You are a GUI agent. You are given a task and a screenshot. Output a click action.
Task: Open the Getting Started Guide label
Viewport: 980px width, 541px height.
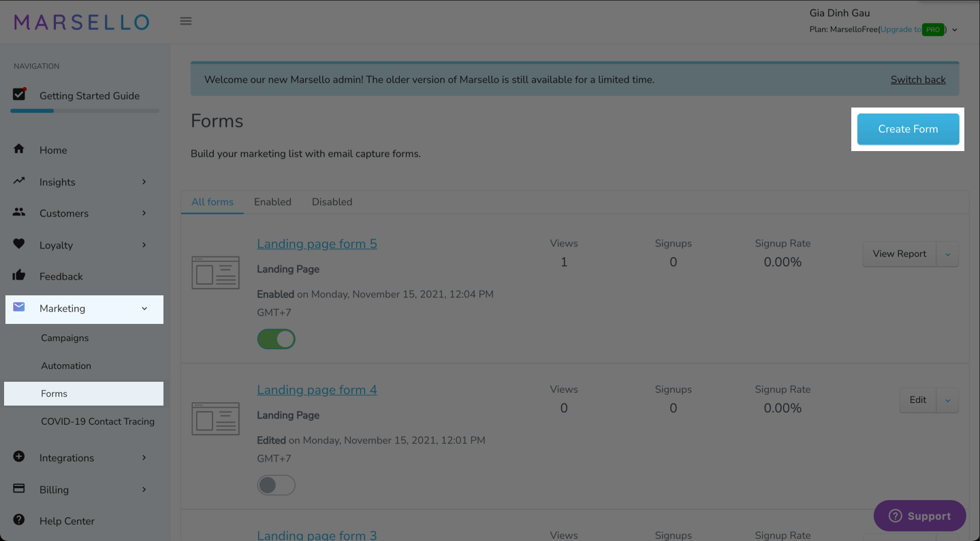click(89, 96)
